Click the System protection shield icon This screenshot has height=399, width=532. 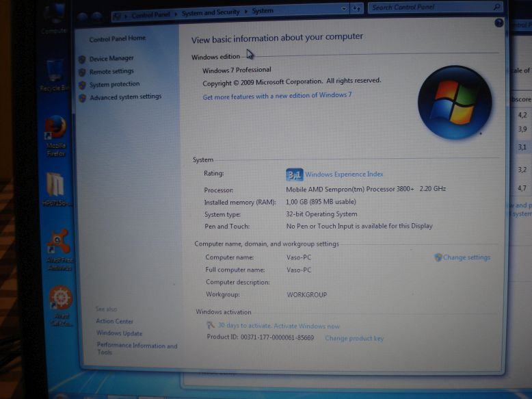point(82,85)
